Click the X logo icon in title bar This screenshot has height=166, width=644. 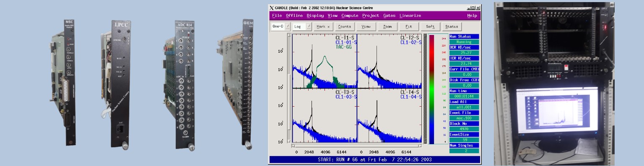pos(272,8)
